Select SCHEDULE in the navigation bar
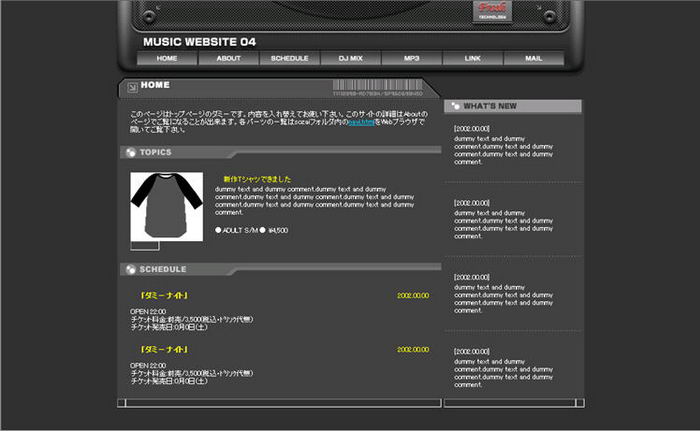The image size is (700, 431). 289,59
